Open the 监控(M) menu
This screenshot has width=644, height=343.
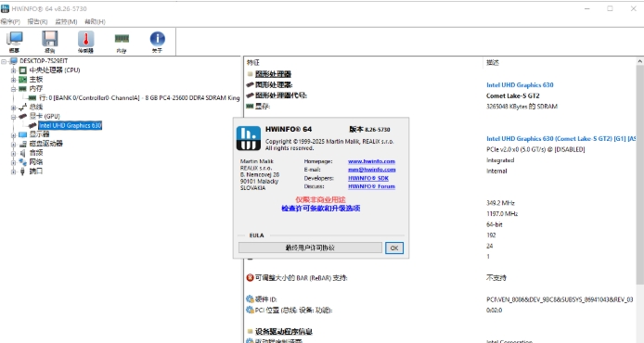[x=66, y=21]
